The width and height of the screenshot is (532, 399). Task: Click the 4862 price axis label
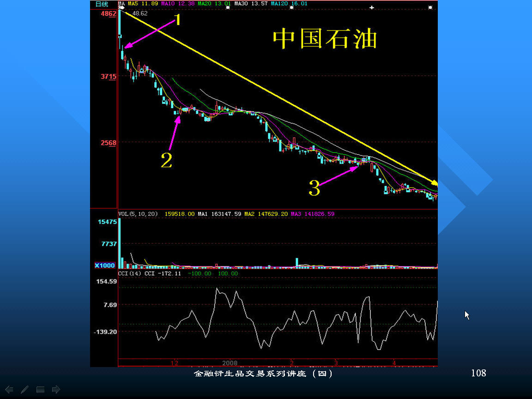(x=109, y=13)
